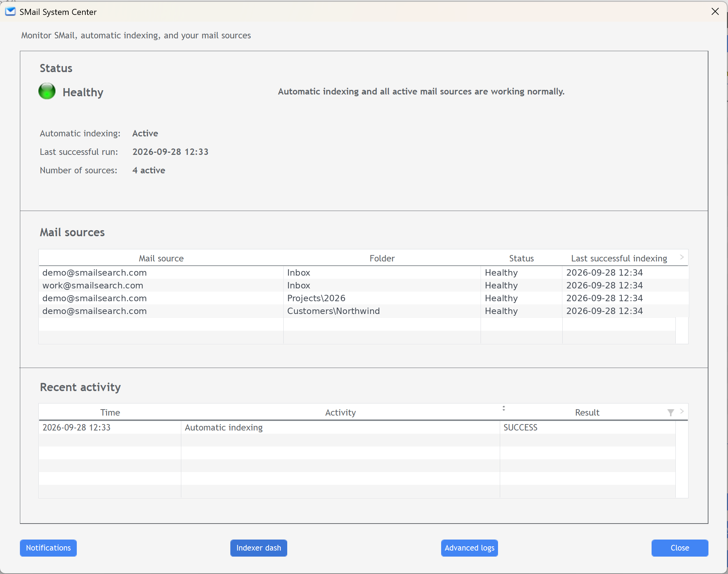The image size is (728, 574).
Task: Expand Mail sources table column chevron
Action: click(x=682, y=257)
